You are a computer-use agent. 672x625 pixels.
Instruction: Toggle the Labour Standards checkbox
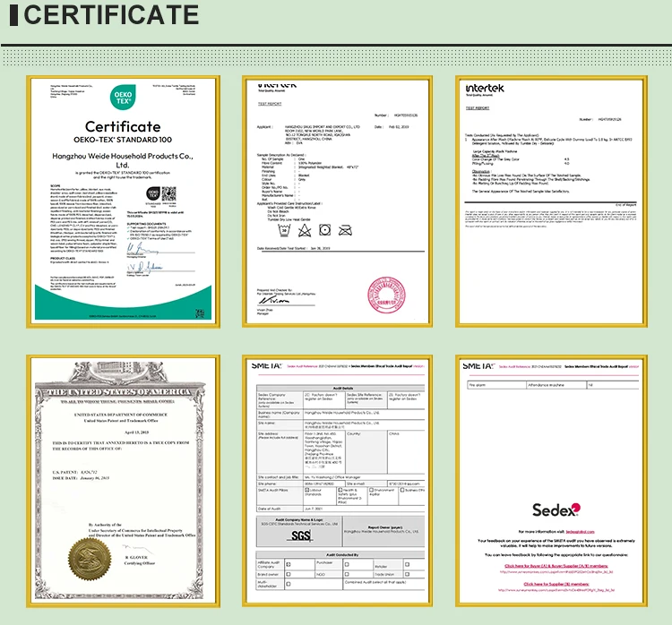pyautogui.click(x=306, y=490)
